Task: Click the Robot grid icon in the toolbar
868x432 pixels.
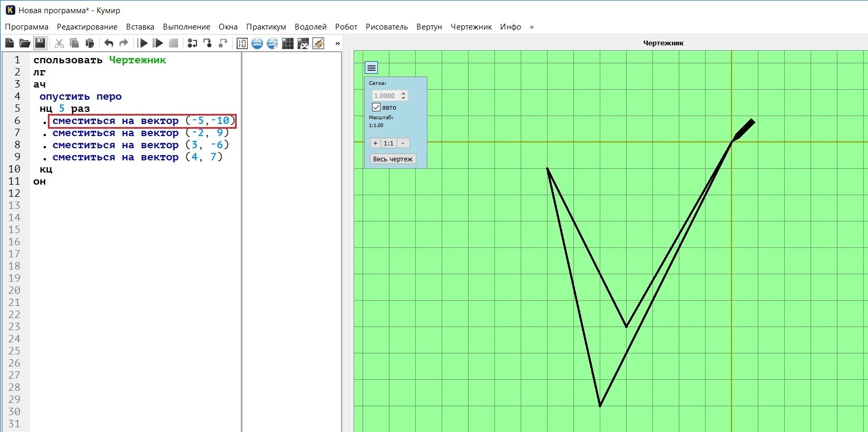Action: (288, 43)
